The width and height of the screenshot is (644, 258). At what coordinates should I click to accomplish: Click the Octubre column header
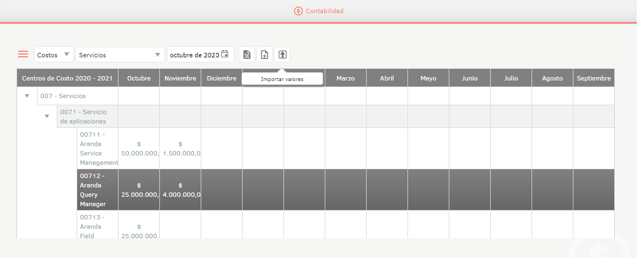[139, 78]
